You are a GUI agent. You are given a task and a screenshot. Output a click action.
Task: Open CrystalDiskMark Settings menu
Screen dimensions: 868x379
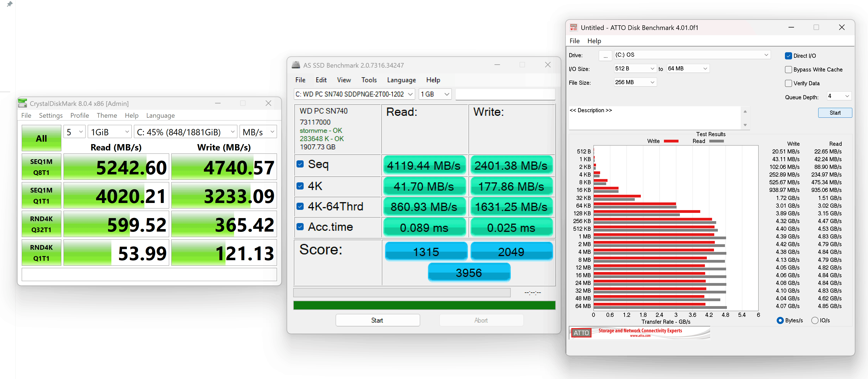[51, 115]
